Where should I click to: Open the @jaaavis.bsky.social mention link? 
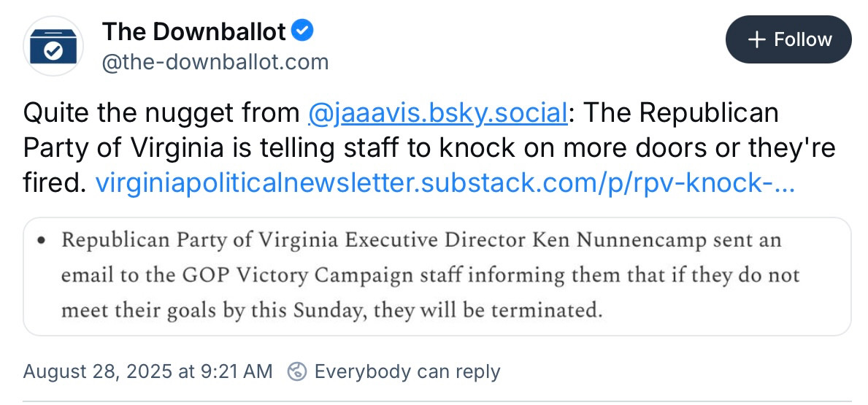pos(437,113)
